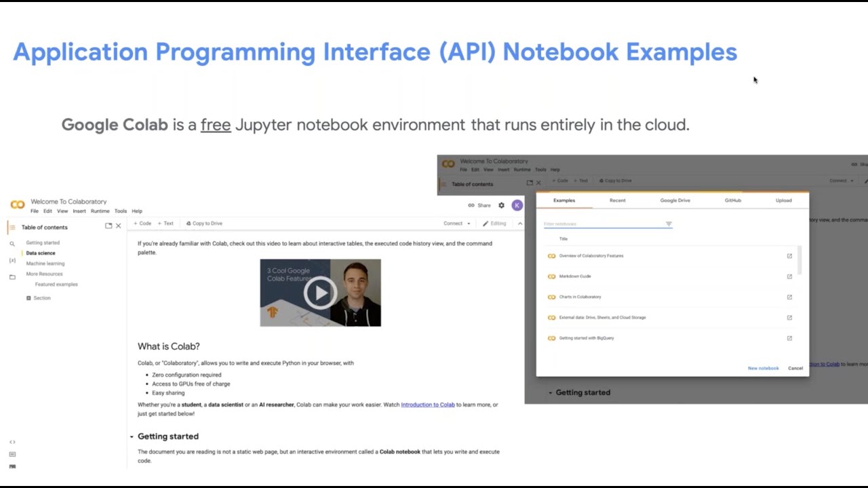Click the filter icon in notebook search
This screenshot has height=488, width=868.
click(669, 224)
